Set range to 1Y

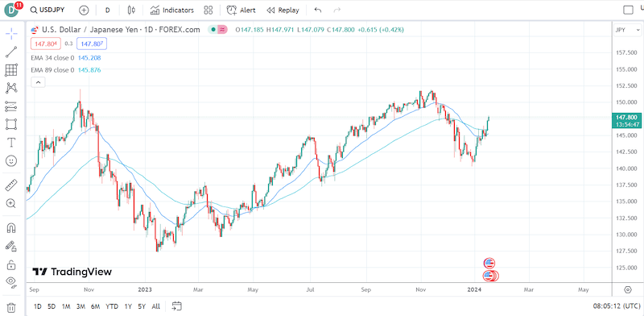click(x=128, y=306)
